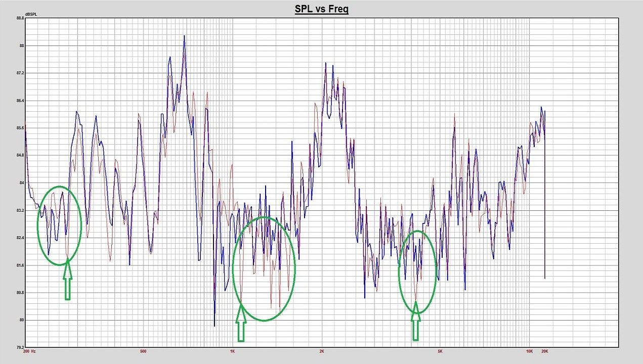Click the rightmost green circle annotation
This screenshot has height=364, width=643.
pos(417,231)
